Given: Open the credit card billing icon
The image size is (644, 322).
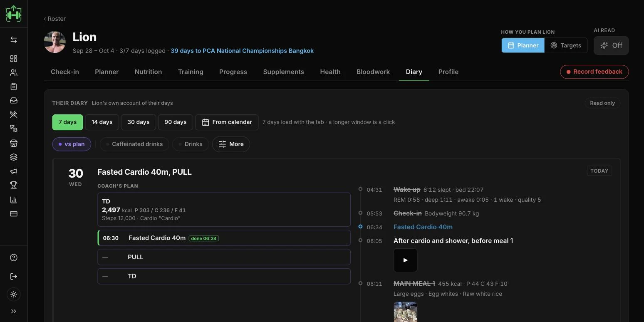Looking at the screenshot, I should pyautogui.click(x=14, y=214).
